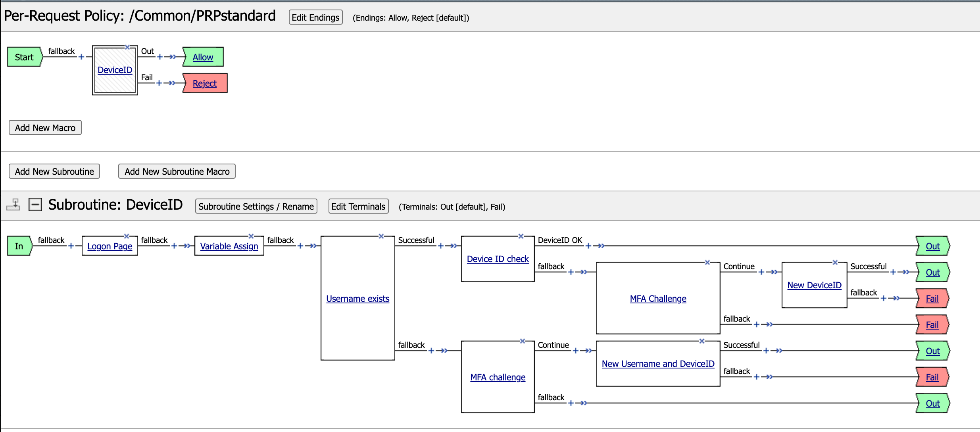The image size is (980, 432).
Task: Delete the Device ID check item
Action: 521,236
